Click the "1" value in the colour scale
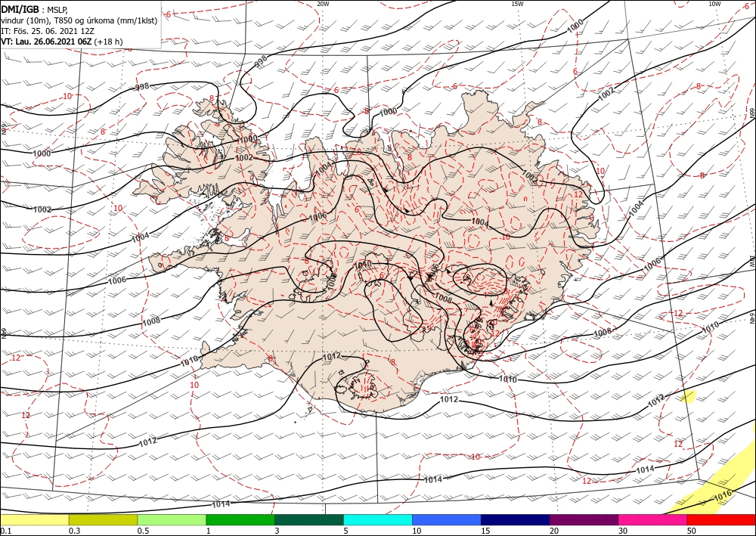The height and width of the screenshot is (536, 756). (208, 531)
